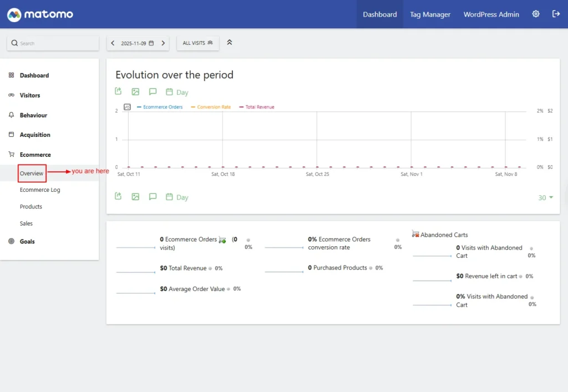
Task: Click the Search input field
Action: click(x=55, y=43)
